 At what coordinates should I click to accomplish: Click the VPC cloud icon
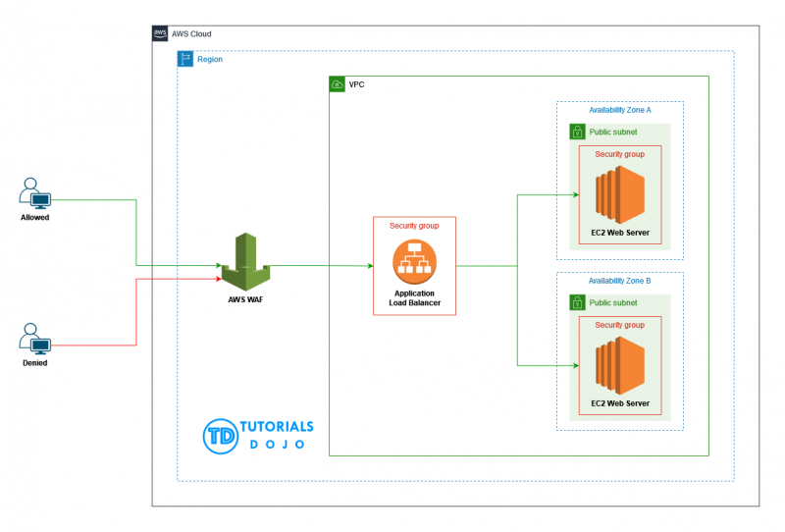click(x=338, y=84)
